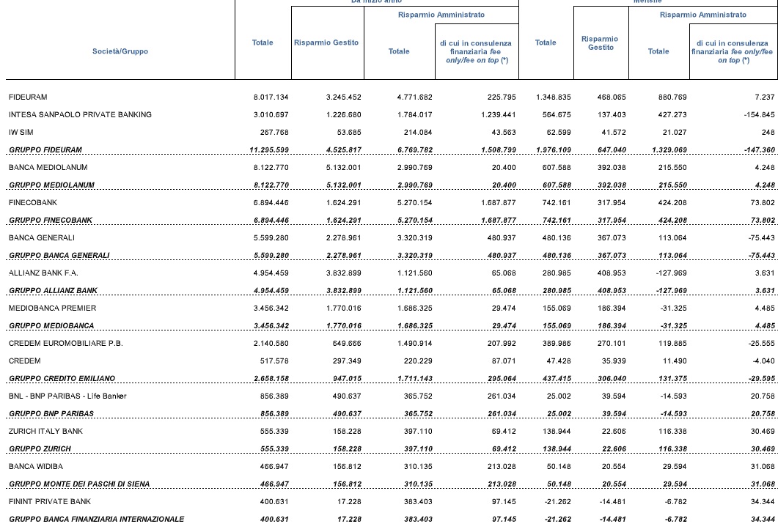
Task: Click the bold value 437.415
Action: [x=557, y=379]
